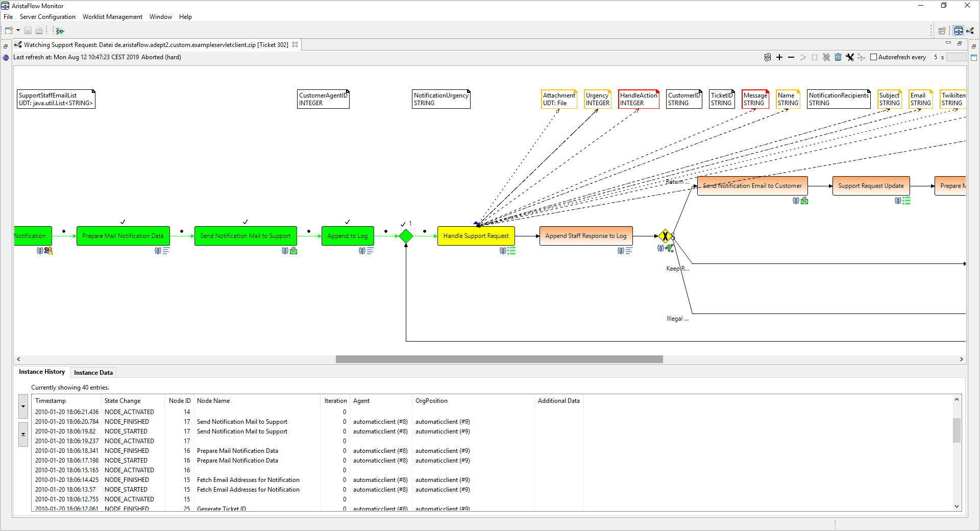Close the Watching Support Request tab
Image resolution: width=980 pixels, height=531 pixels.
pyautogui.click(x=295, y=45)
